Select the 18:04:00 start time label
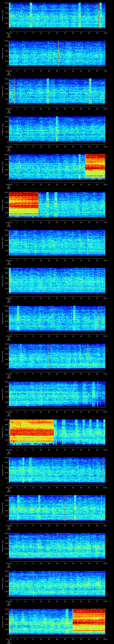The image size is (114, 644). (x=9, y=147)
